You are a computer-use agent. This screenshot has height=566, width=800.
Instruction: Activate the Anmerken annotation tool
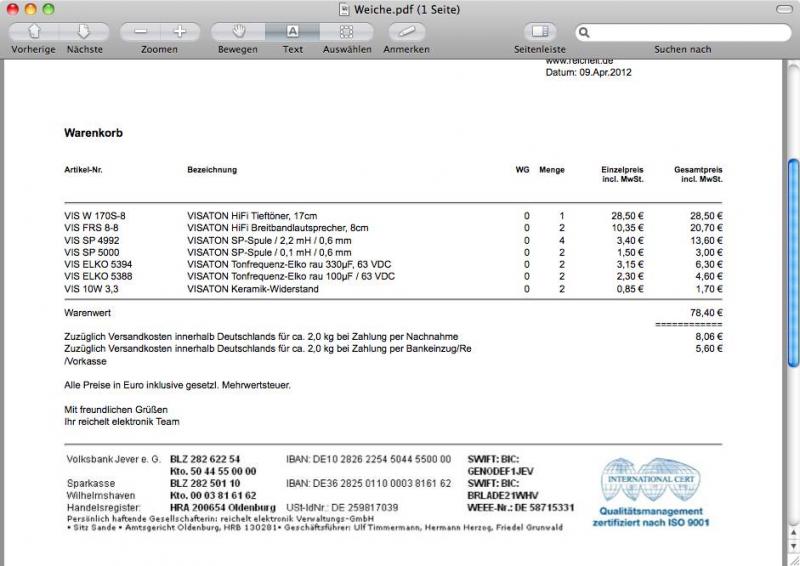coord(407,32)
